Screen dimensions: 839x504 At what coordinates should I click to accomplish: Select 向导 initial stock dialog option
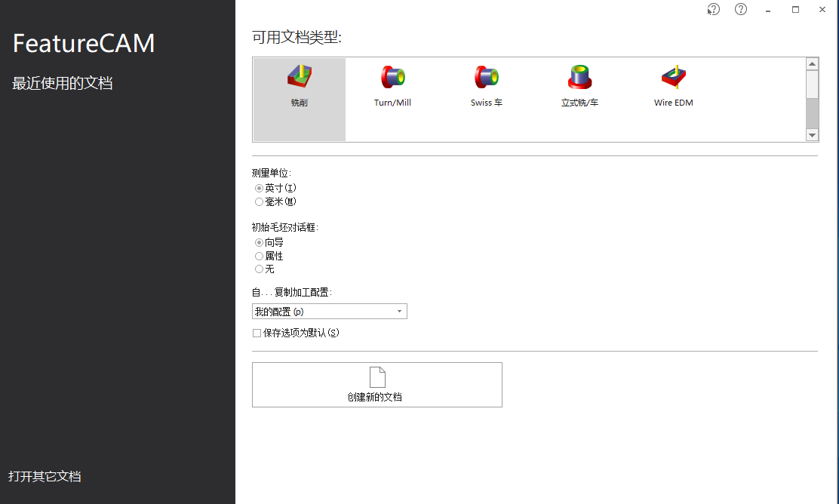(x=269, y=242)
